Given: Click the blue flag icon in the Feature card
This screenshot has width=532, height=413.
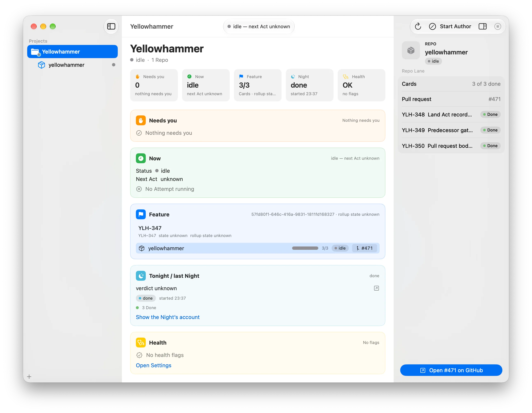Looking at the screenshot, I should 141,215.
